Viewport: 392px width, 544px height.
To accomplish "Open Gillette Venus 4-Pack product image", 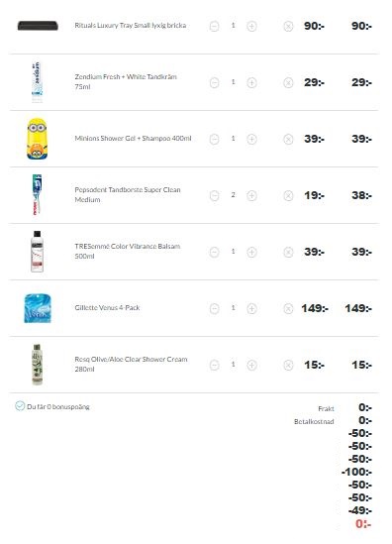I will (x=38, y=308).
